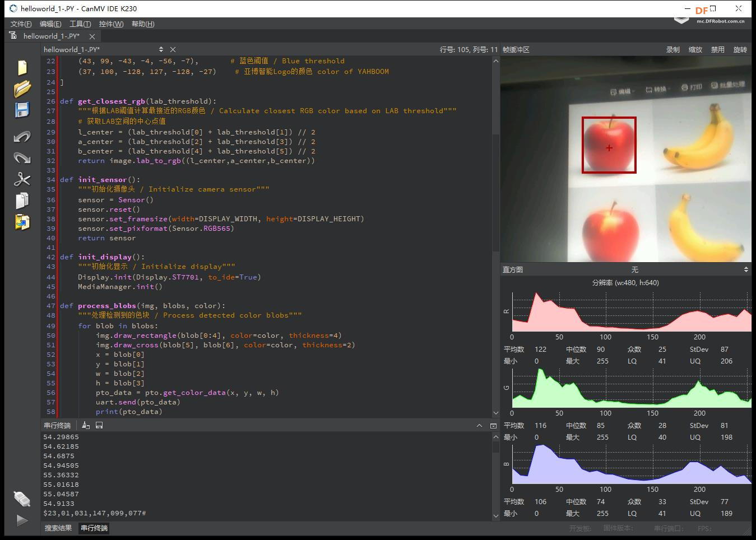Click the Connect device plug icon

pos(22,498)
